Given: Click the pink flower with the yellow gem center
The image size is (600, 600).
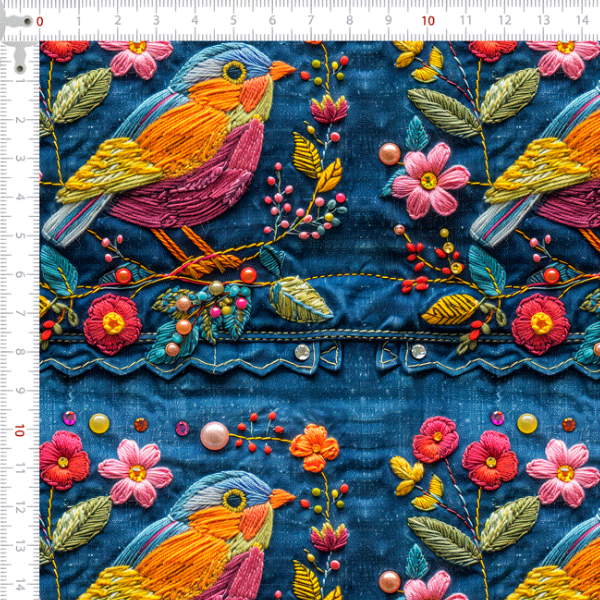Looking at the screenshot, I should click(x=429, y=178).
